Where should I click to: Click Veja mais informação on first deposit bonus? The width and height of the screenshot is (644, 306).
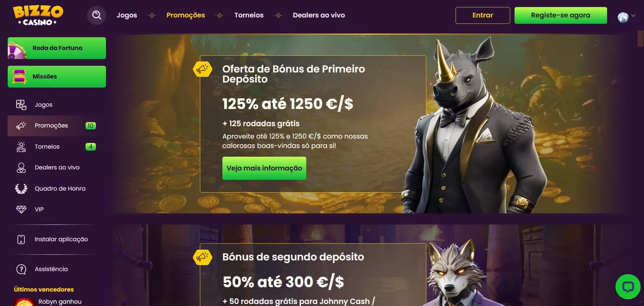264,168
